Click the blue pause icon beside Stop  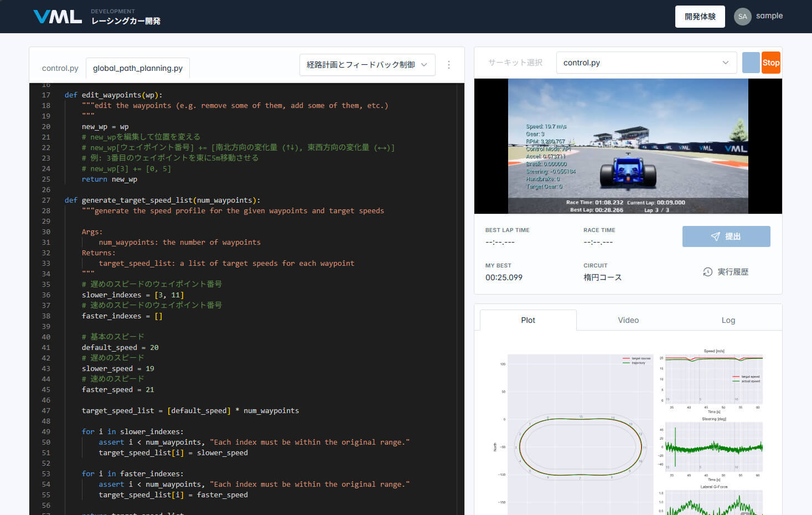click(751, 63)
